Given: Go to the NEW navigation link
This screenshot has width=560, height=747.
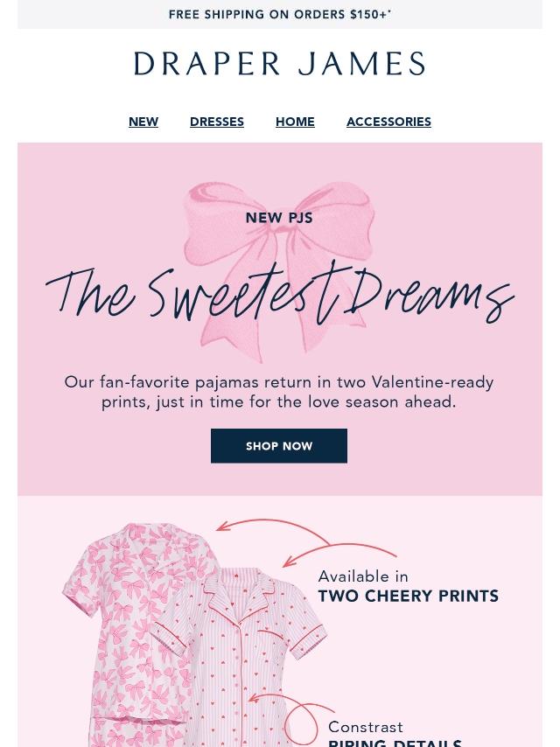Looking at the screenshot, I should pos(143,122).
